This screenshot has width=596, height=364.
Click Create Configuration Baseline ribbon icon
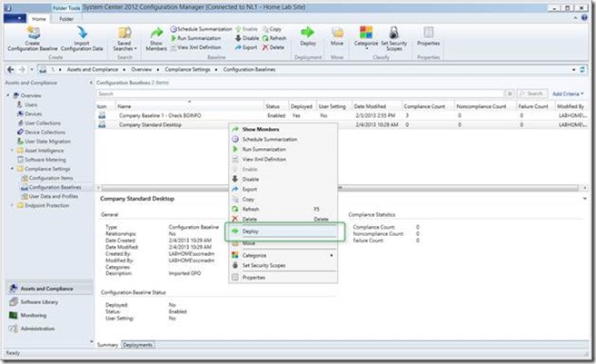point(33,38)
